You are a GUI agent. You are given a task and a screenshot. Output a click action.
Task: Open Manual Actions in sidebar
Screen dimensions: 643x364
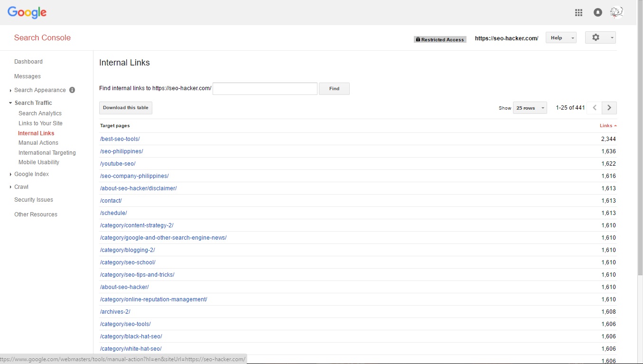click(x=38, y=143)
